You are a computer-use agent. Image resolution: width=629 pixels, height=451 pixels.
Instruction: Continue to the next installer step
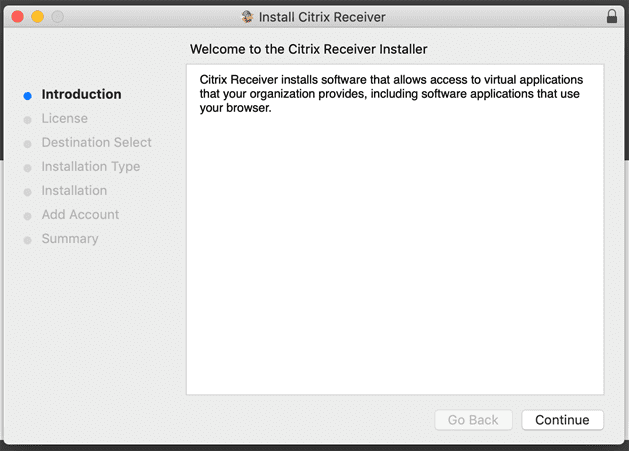pos(562,420)
